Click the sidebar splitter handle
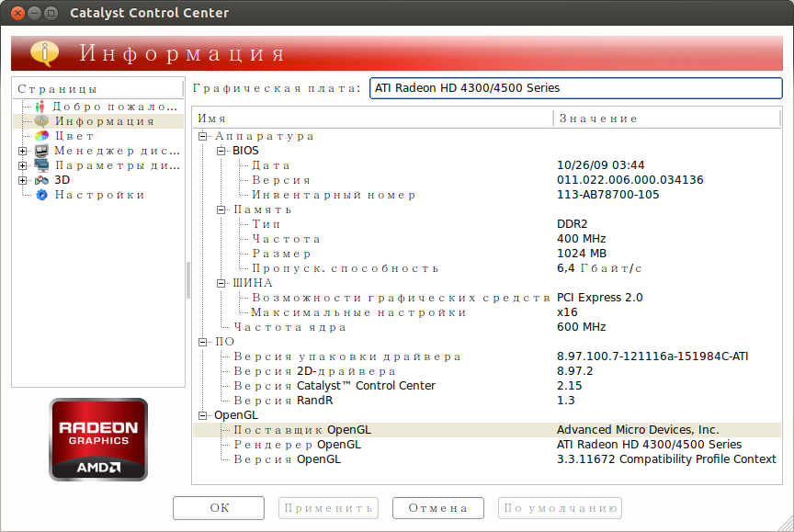This screenshot has height=532, width=794. [188, 280]
